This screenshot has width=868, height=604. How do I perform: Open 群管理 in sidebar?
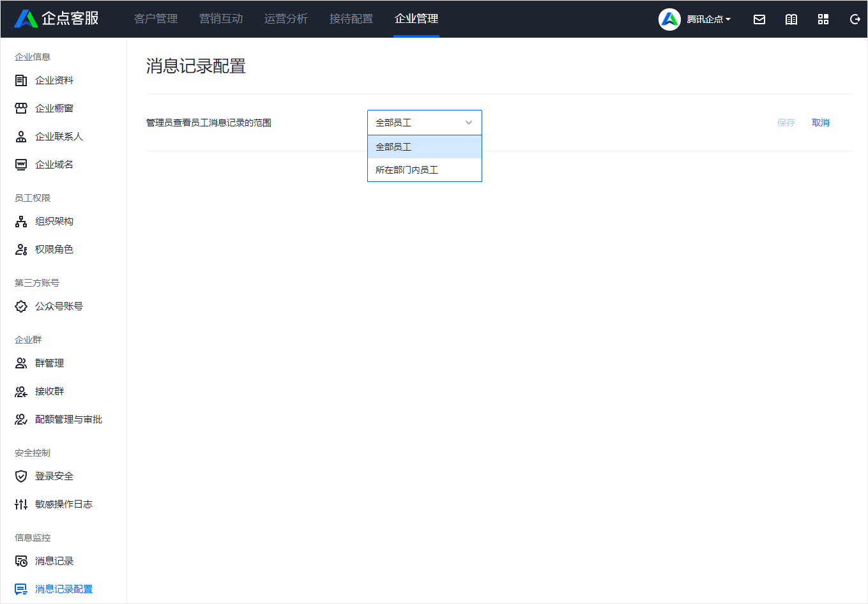click(49, 363)
